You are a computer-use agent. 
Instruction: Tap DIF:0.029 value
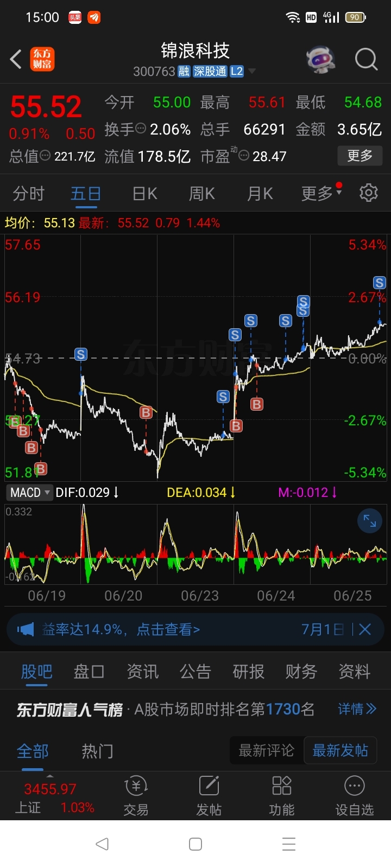pyautogui.click(x=87, y=493)
